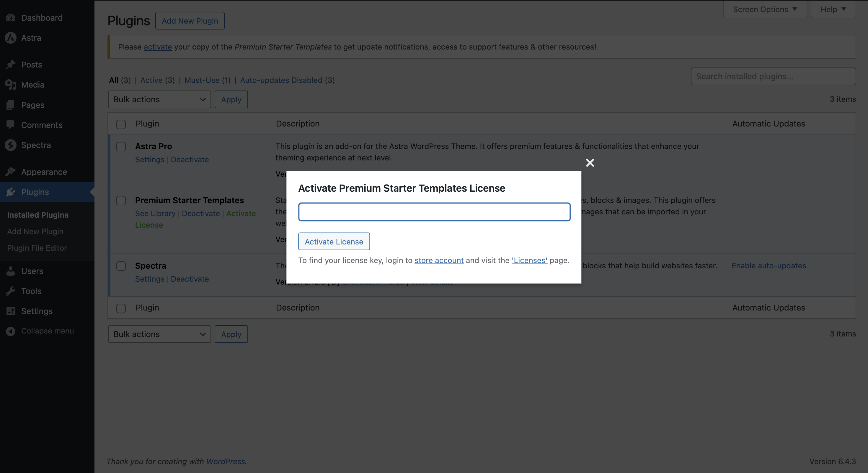Open the Dashboard from the sidebar

point(11,17)
